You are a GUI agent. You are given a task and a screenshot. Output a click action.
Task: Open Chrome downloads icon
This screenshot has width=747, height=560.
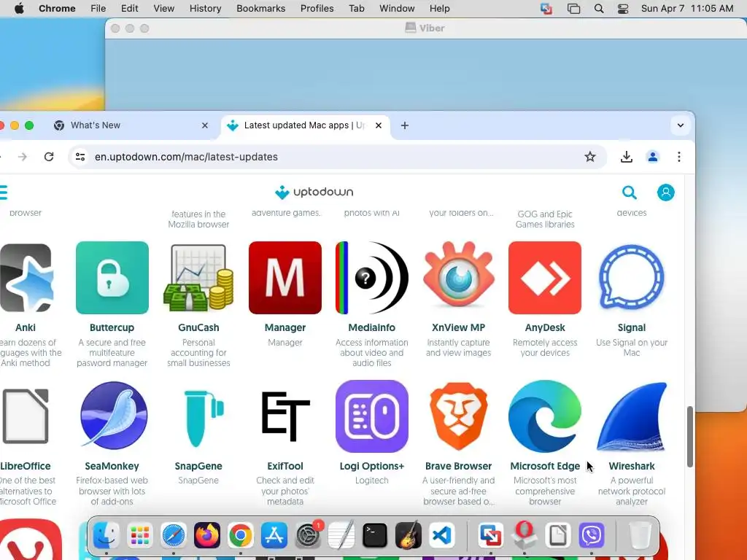pyautogui.click(x=627, y=157)
